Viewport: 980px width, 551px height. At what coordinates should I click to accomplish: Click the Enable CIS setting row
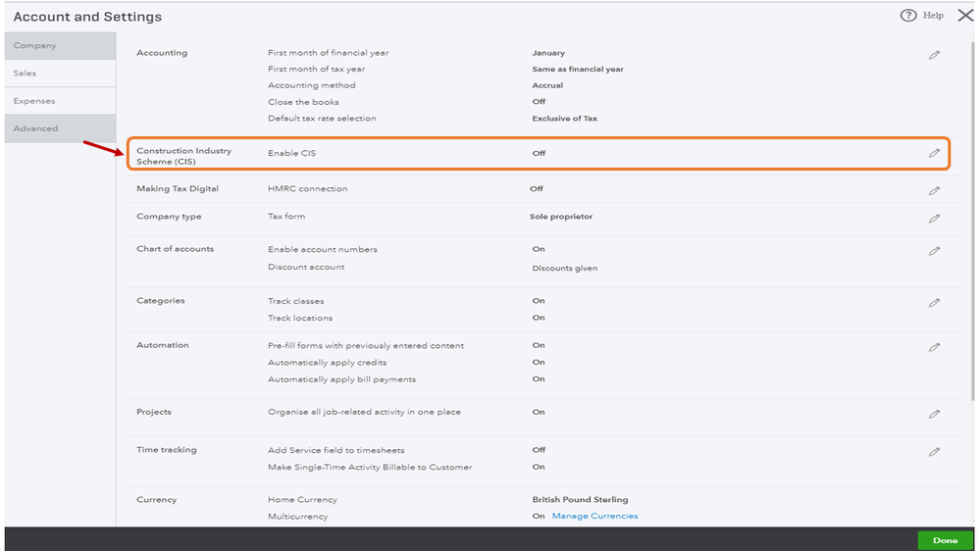point(291,154)
